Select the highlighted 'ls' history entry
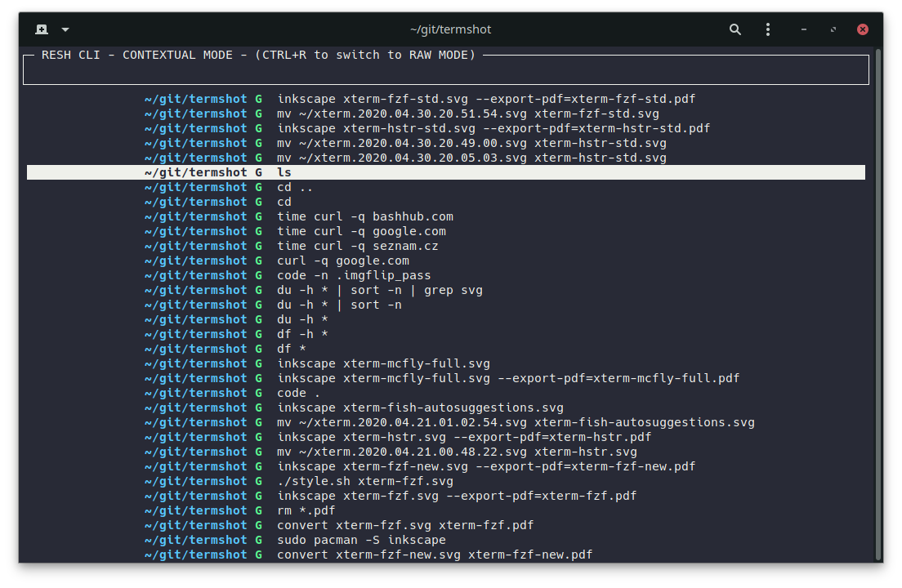Viewport: 902px width, 588px height. [x=284, y=172]
